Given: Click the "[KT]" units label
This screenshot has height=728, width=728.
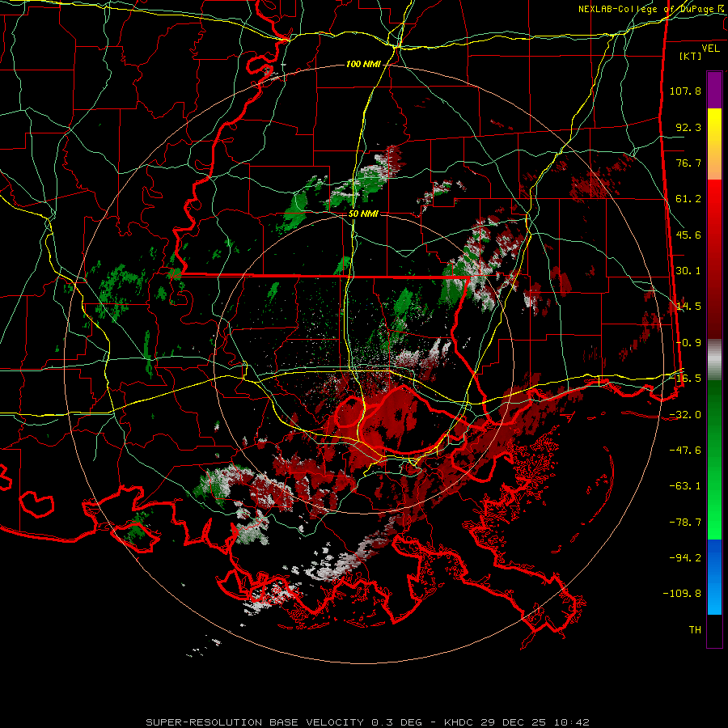Looking at the screenshot, I should 691,56.
